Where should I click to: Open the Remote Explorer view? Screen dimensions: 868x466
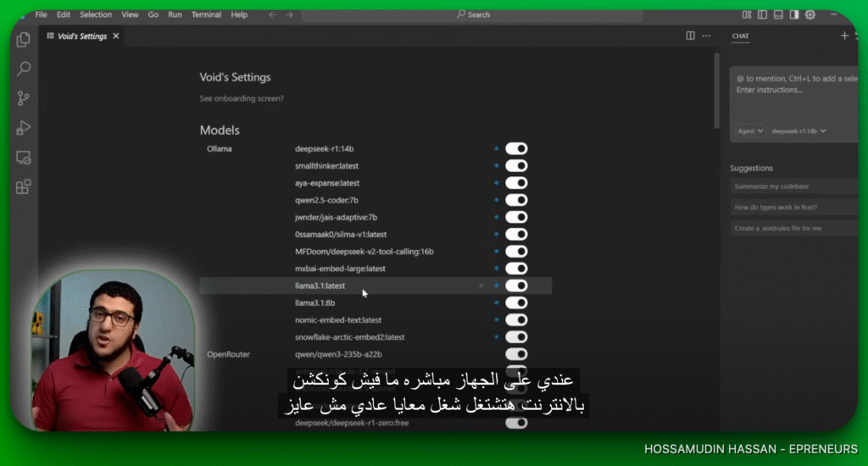(x=23, y=158)
